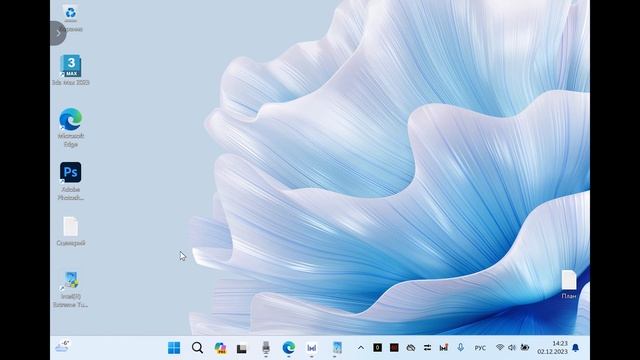The width and height of the screenshot is (640, 360).
Task: Click the black tray icon showing 0
Action: (378, 347)
